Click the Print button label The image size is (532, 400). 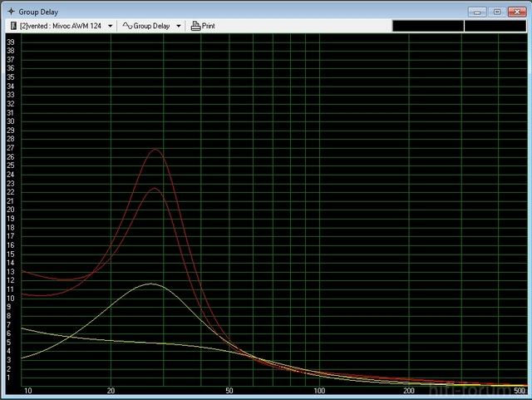(209, 26)
